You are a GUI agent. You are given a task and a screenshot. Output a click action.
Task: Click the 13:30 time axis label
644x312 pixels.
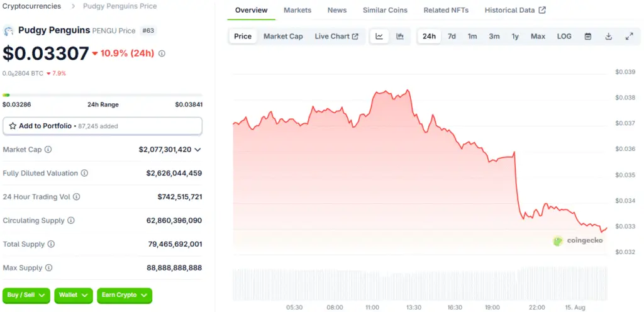(x=414, y=307)
